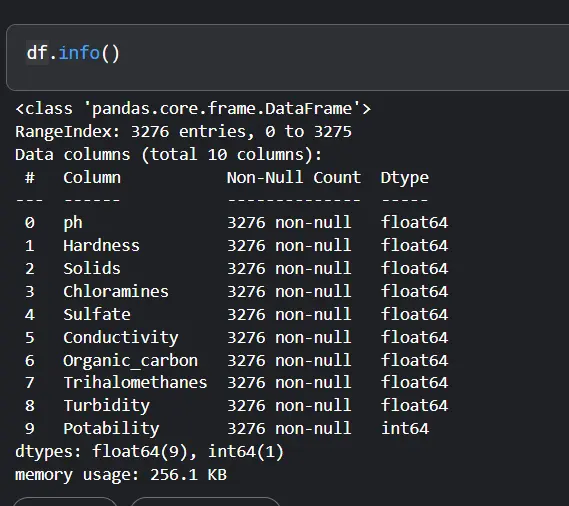
Task: Click the float64 dtype of the ph row
Action: tap(414, 223)
